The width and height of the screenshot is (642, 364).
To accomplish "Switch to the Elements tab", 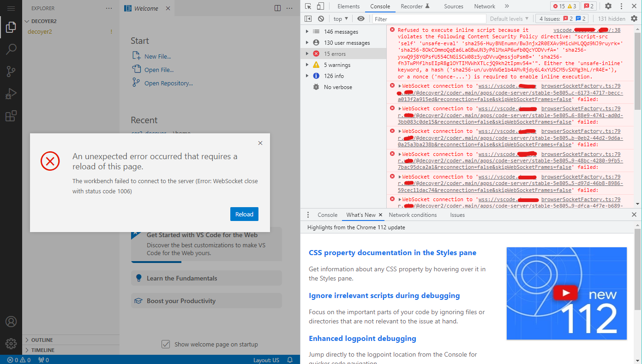I will coord(348,6).
